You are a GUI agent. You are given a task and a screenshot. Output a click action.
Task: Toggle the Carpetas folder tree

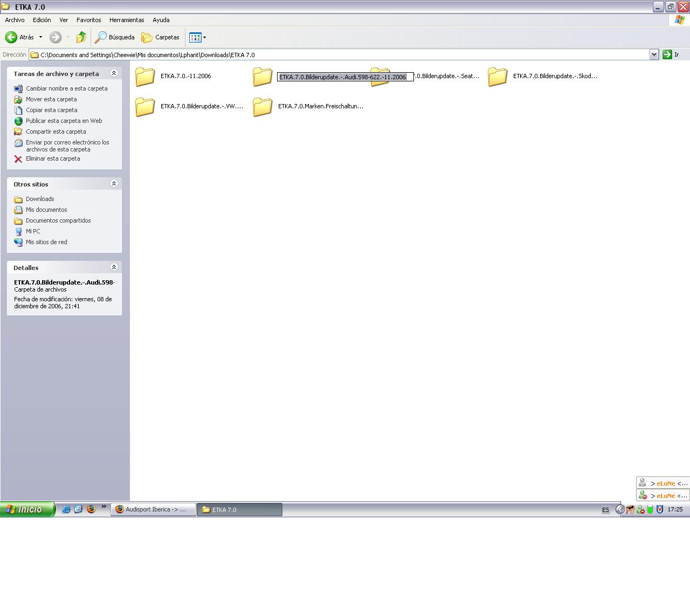[160, 37]
